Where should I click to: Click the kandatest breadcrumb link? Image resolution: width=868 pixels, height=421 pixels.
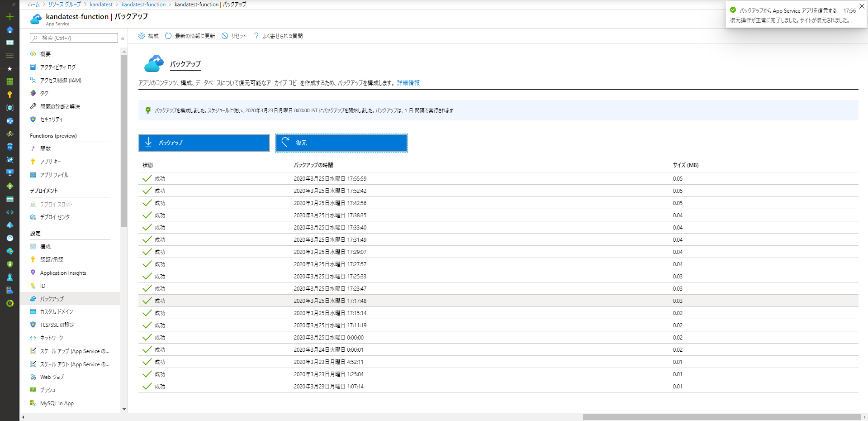click(x=101, y=5)
